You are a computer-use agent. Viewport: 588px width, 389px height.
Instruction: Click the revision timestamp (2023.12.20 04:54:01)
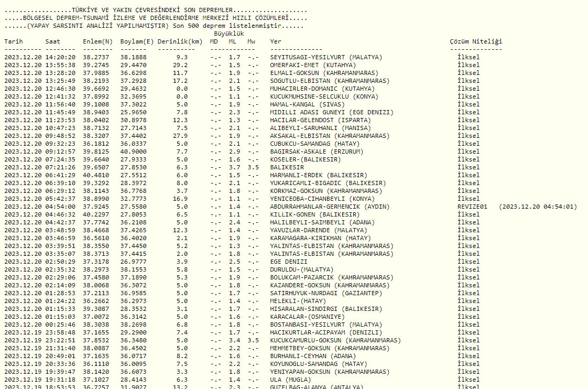click(538, 207)
